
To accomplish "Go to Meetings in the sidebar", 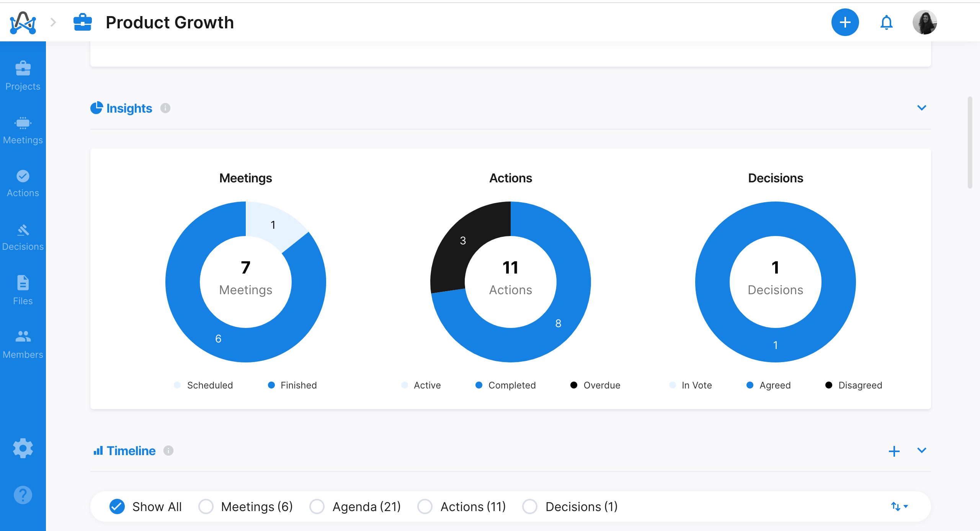I will (23, 130).
